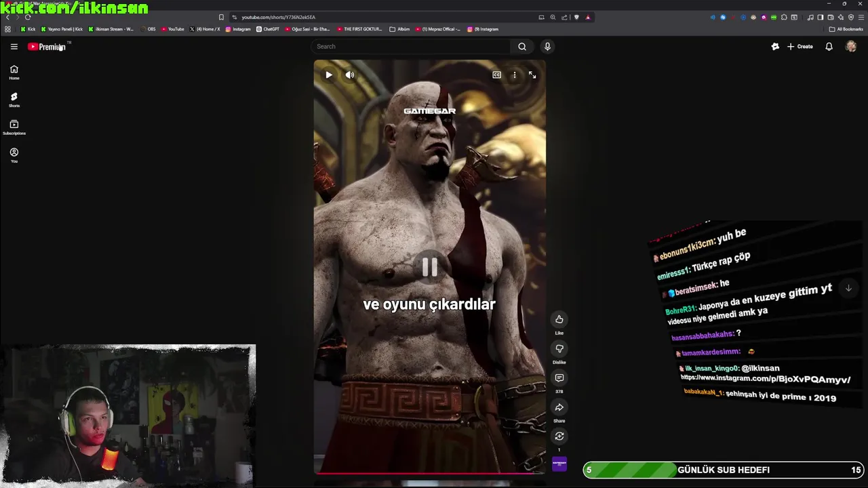Go to Shorts in YouTube sidebar
The image size is (868, 488).
click(14, 100)
